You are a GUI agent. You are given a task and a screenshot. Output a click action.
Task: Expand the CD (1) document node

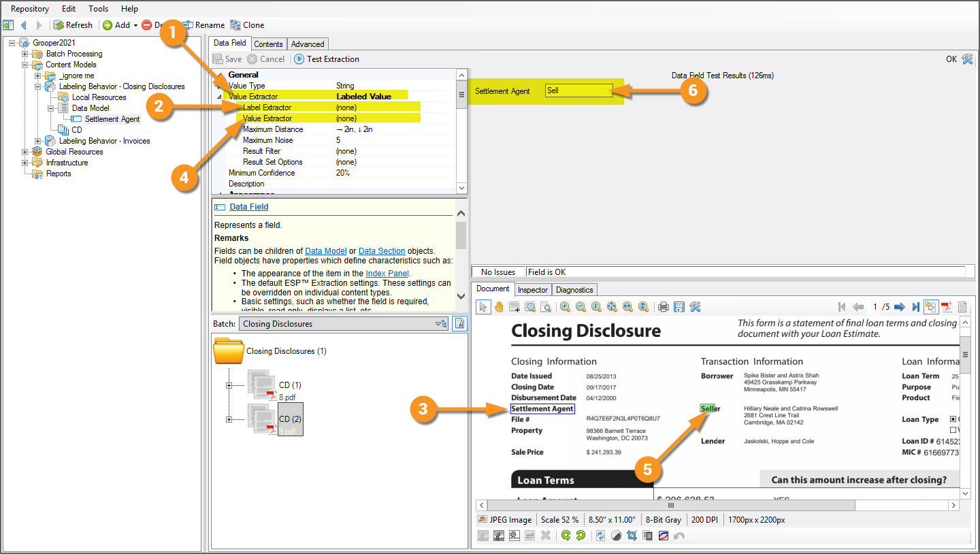click(229, 385)
